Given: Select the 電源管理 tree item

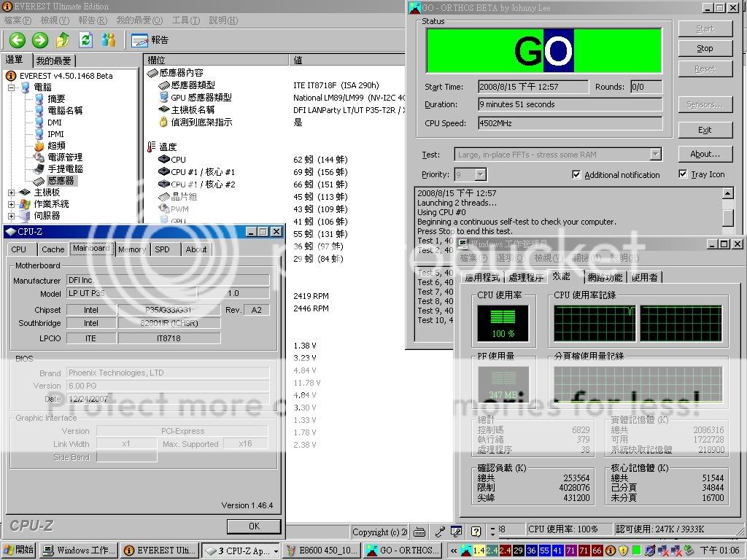Looking at the screenshot, I should (x=64, y=157).
